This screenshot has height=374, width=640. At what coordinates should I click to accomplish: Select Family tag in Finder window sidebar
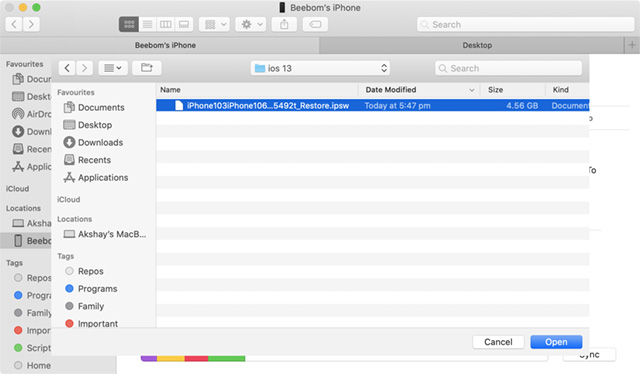pos(33,313)
